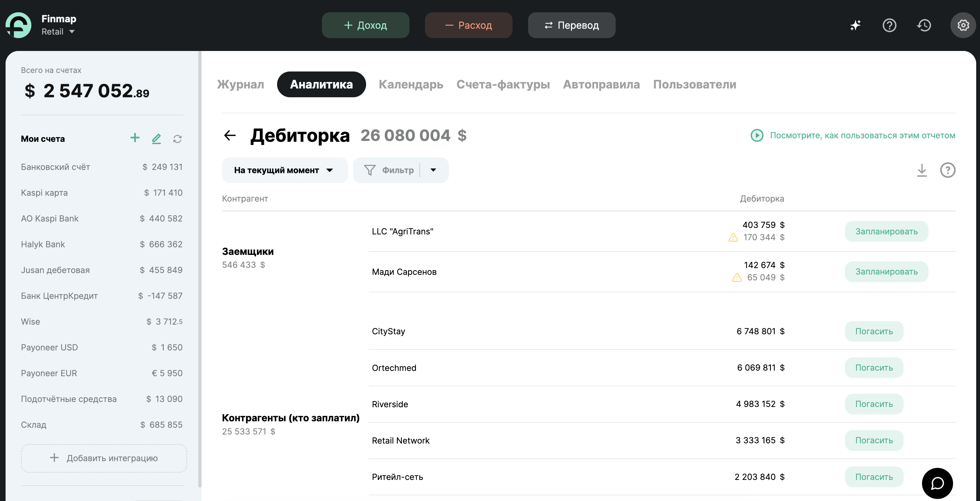Select the Склад account

(x=102, y=425)
